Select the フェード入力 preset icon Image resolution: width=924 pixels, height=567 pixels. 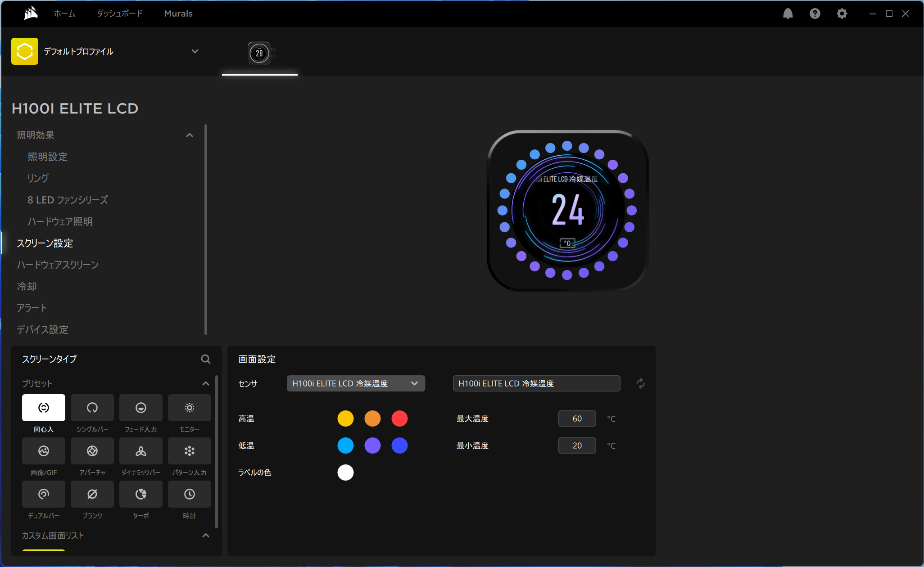141,408
